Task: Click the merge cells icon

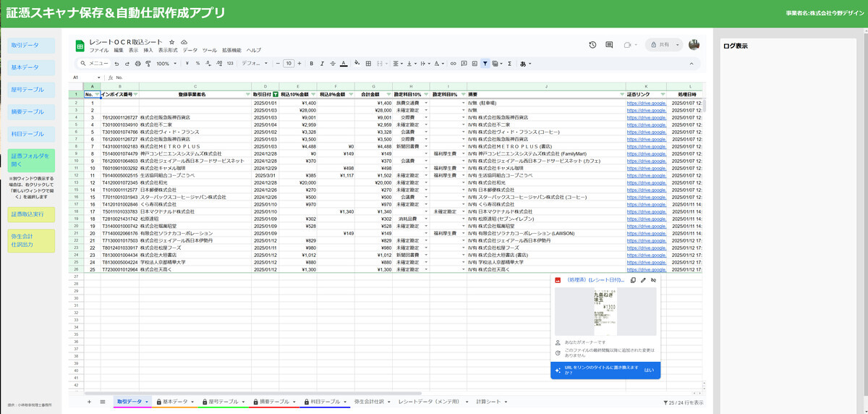Action: [x=380, y=64]
